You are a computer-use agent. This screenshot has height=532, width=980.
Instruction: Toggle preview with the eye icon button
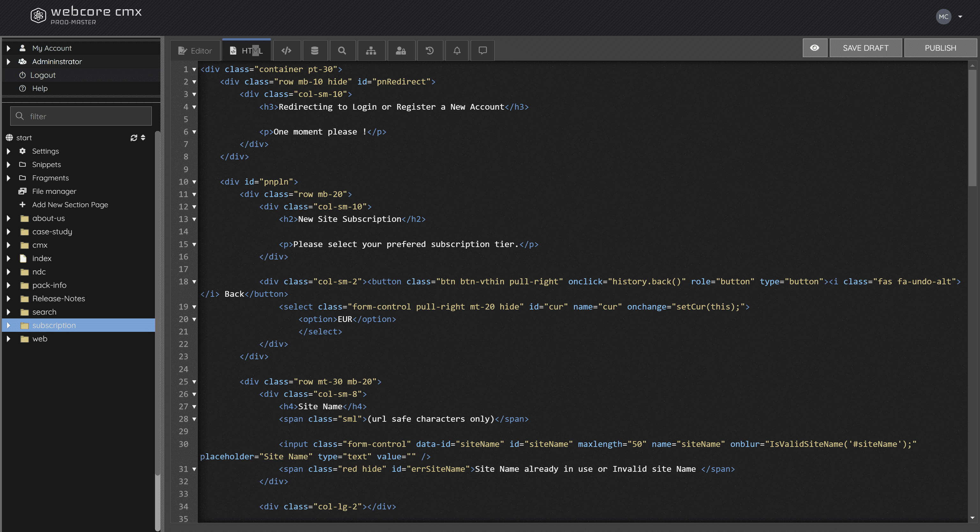814,48
